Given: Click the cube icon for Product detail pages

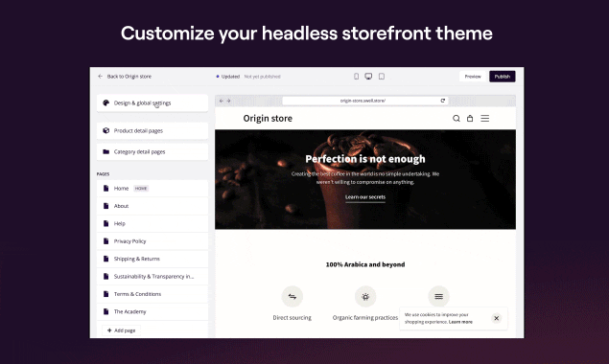Looking at the screenshot, I should (105, 131).
